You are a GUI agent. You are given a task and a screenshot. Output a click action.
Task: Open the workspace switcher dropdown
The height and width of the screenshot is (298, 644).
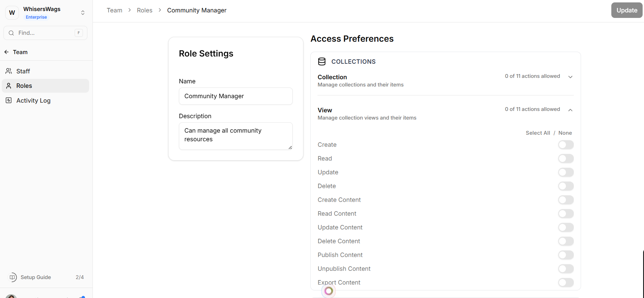[x=83, y=13]
